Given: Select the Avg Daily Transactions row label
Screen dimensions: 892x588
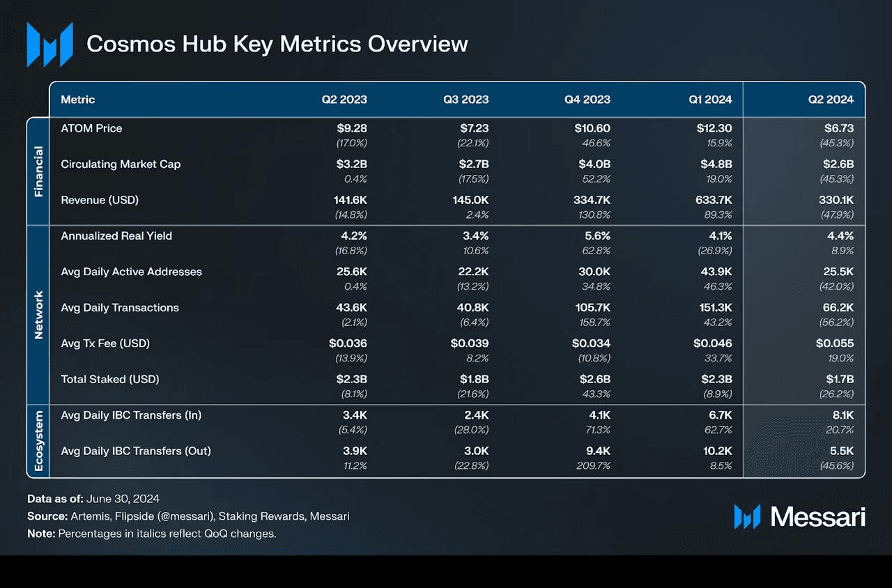Looking at the screenshot, I should point(120,308).
